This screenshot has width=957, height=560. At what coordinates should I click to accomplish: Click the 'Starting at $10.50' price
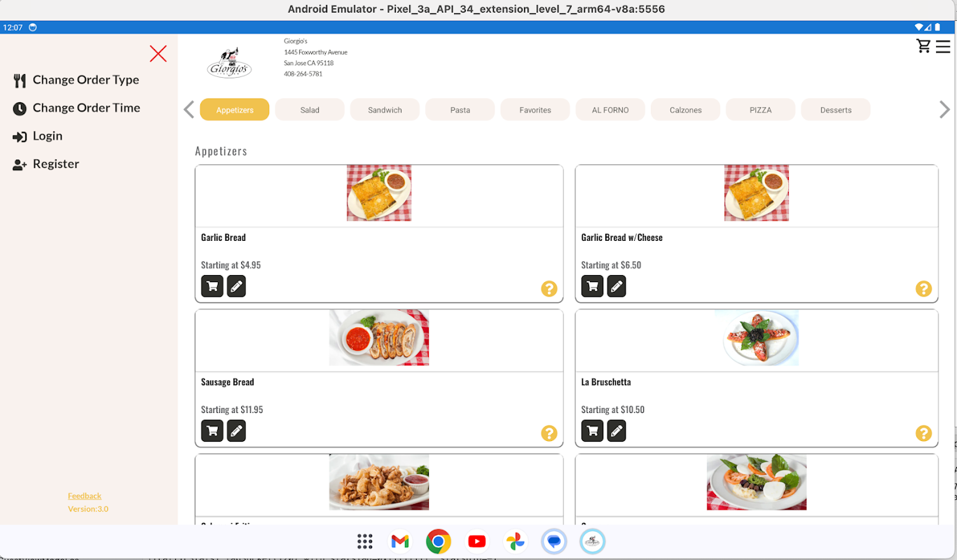click(x=613, y=410)
